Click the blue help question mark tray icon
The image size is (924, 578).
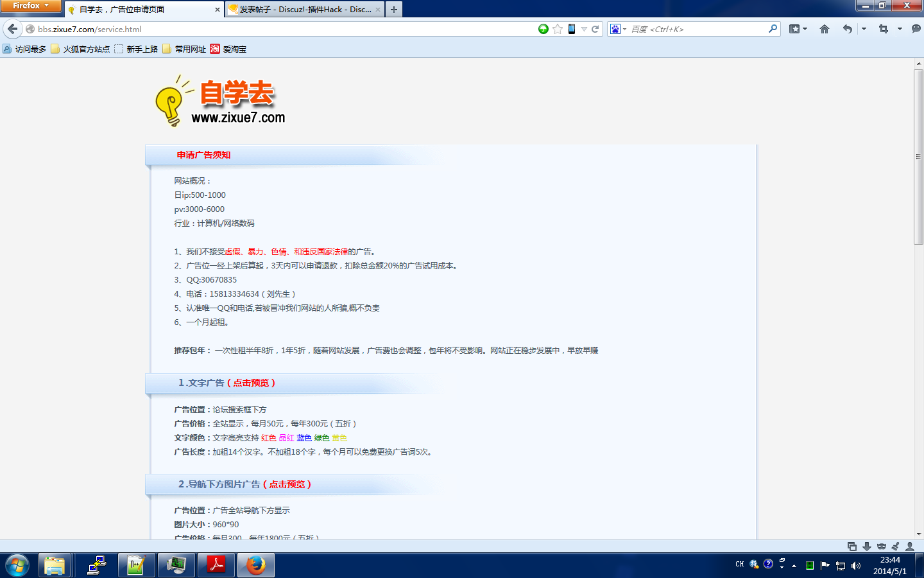click(x=768, y=564)
